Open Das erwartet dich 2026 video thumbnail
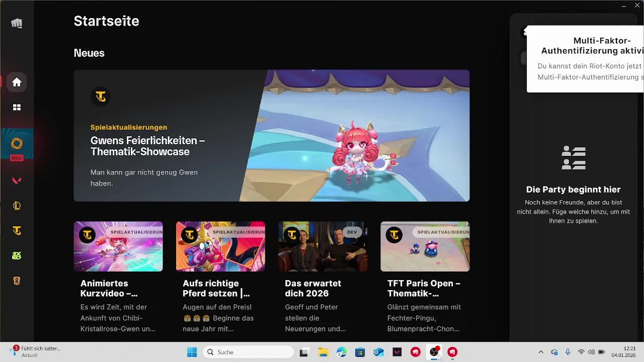 pos(323,246)
